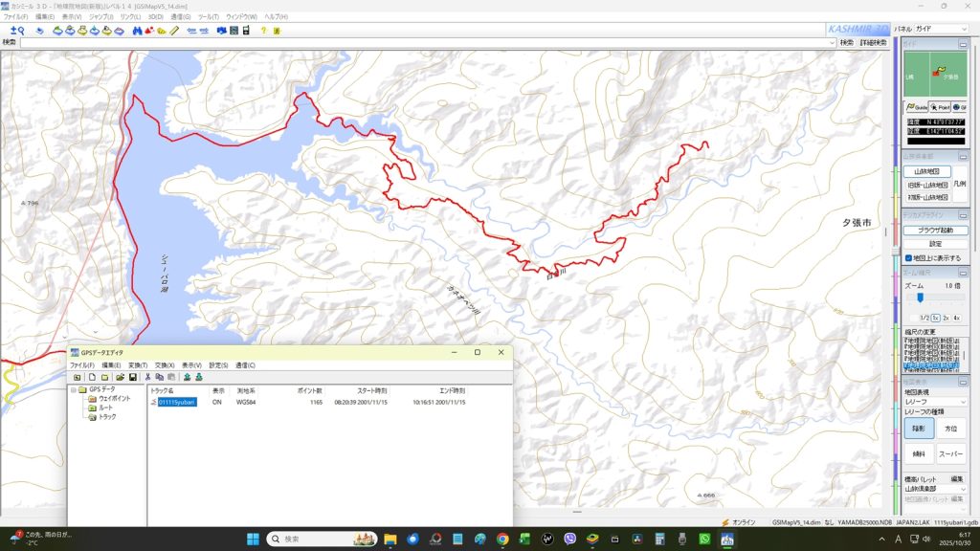Click the open folder icon in GPS editor
980x551 pixels.
point(120,377)
